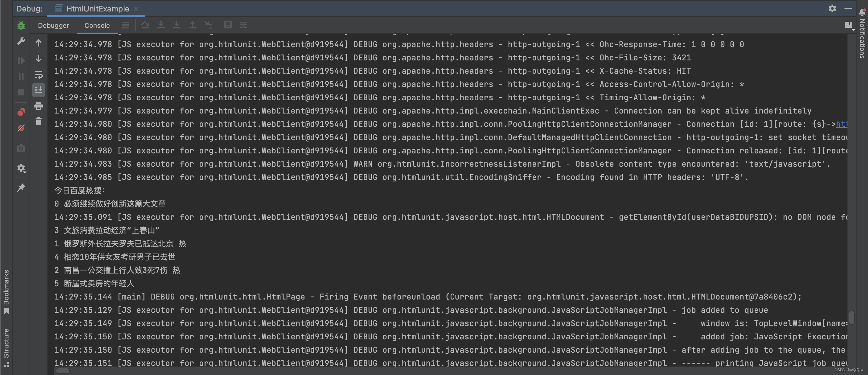Clear all console output with trash icon
The width and height of the screenshot is (868, 375).
pyautogui.click(x=39, y=121)
